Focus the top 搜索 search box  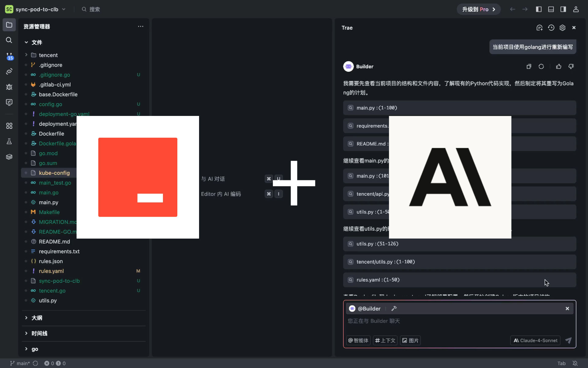(x=91, y=9)
